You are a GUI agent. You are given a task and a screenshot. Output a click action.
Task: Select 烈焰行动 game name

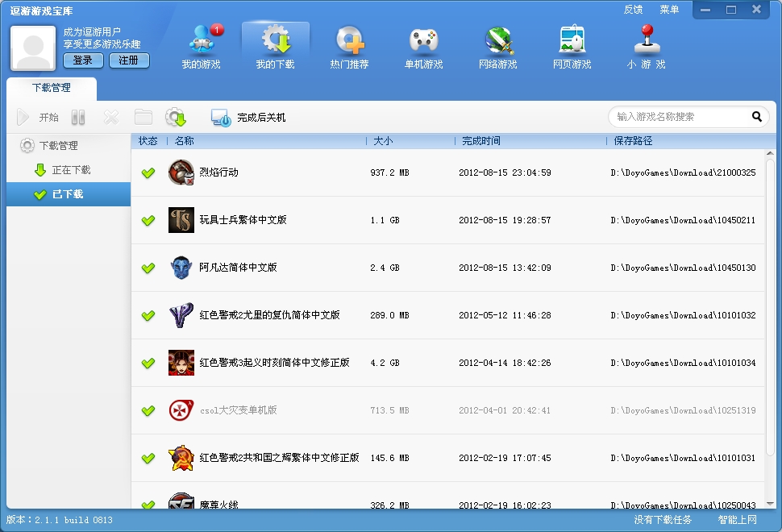(x=219, y=172)
